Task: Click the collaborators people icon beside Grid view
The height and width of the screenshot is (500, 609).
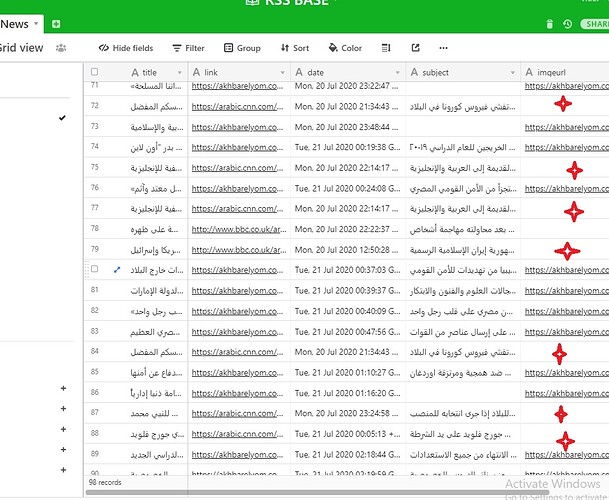Action: coord(61,48)
